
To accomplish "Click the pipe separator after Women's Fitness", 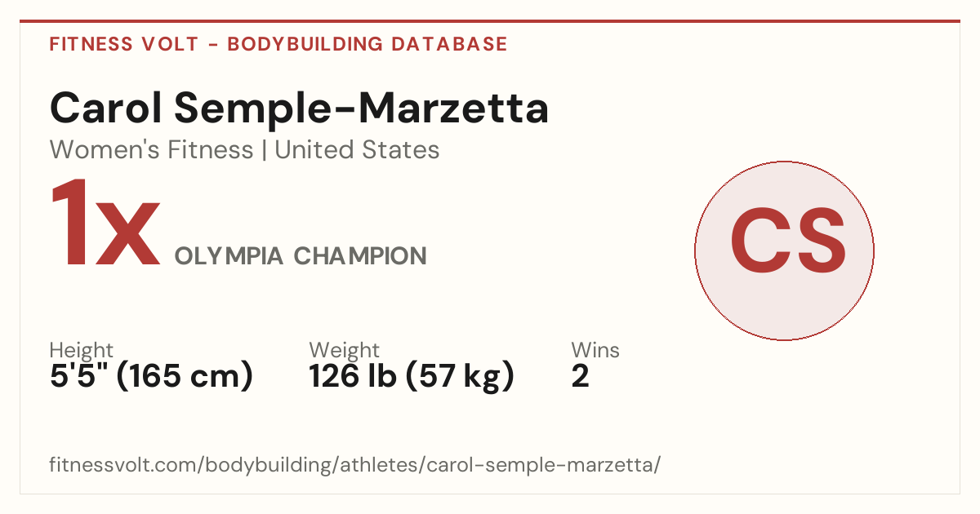I will click(x=264, y=151).
